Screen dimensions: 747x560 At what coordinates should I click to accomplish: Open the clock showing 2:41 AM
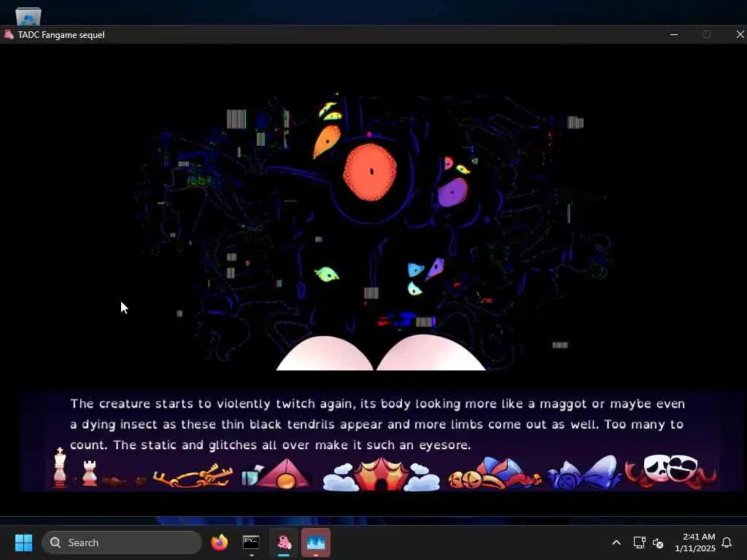tap(694, 542)
